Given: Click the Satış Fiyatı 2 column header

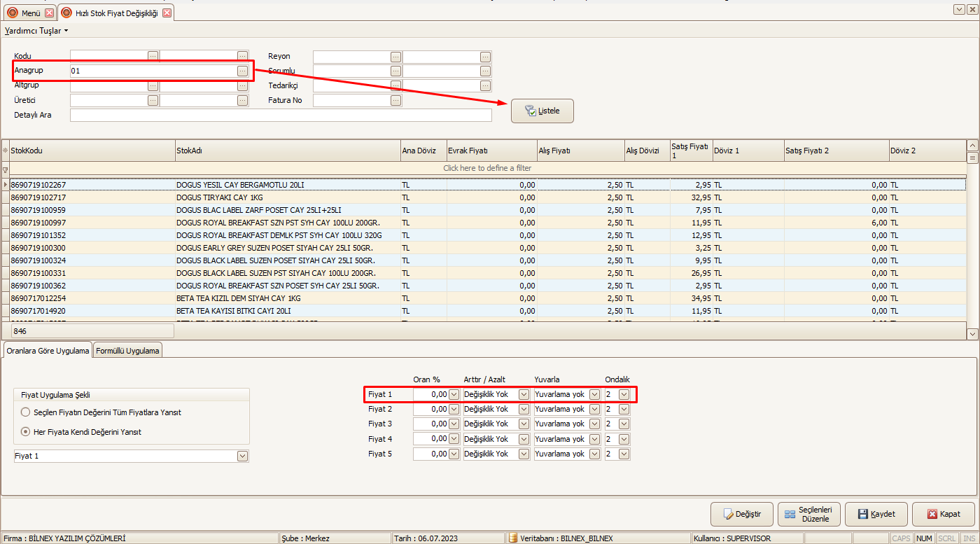Looking at the screenshot, I should click(x=836, y=151).
